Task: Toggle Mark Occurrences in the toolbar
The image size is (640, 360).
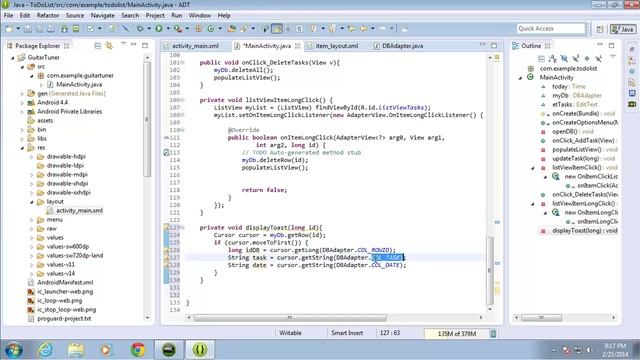Action: click(277, 29)
